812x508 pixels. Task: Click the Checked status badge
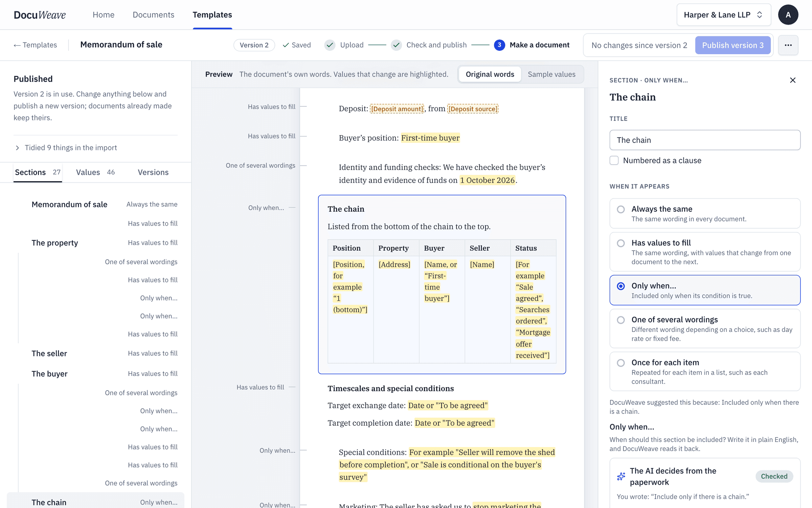[774, 476]
